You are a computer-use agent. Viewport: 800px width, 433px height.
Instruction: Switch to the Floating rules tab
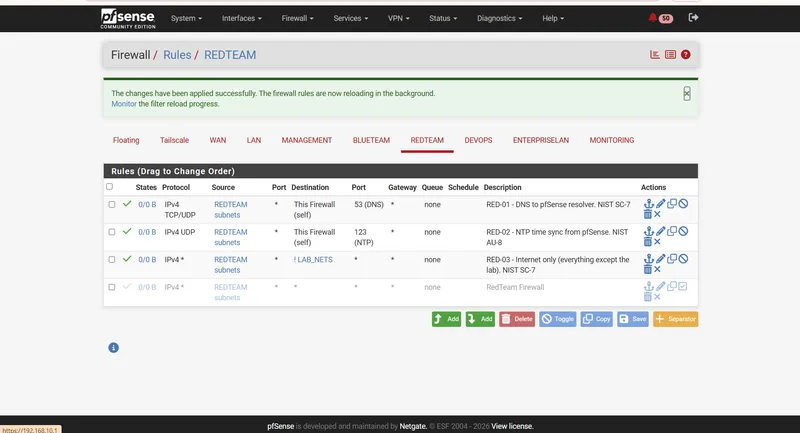tap(126, 140)
